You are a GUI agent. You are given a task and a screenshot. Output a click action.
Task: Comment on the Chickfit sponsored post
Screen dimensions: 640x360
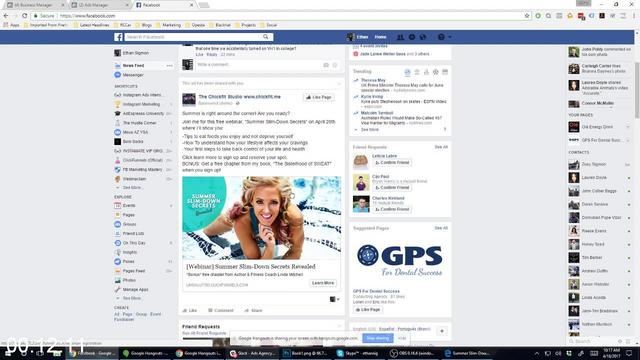tap(221, 311)
